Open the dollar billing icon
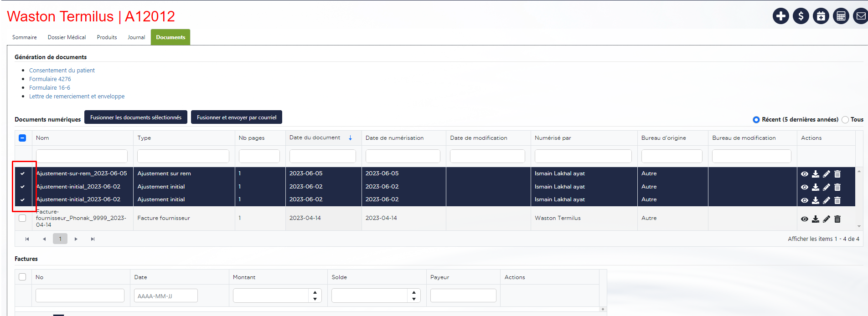868x316 pixels. click(801, 16)
